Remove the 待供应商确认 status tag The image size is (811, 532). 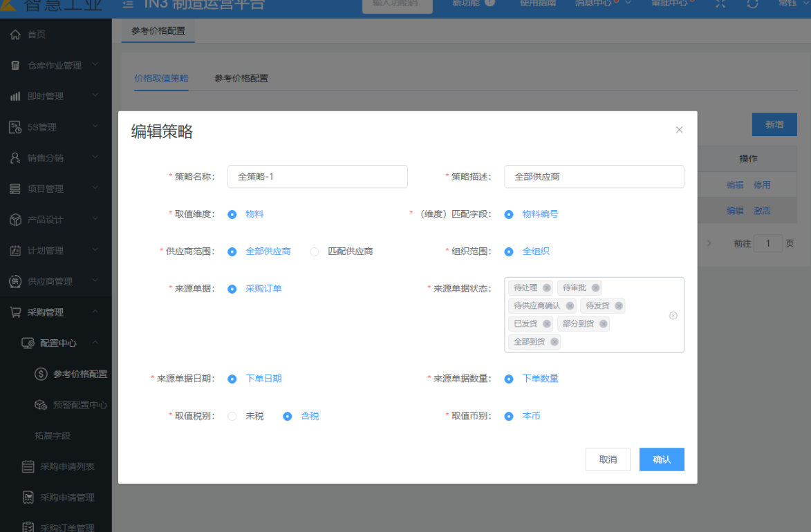pyautogui.click(x=570, y=306)
